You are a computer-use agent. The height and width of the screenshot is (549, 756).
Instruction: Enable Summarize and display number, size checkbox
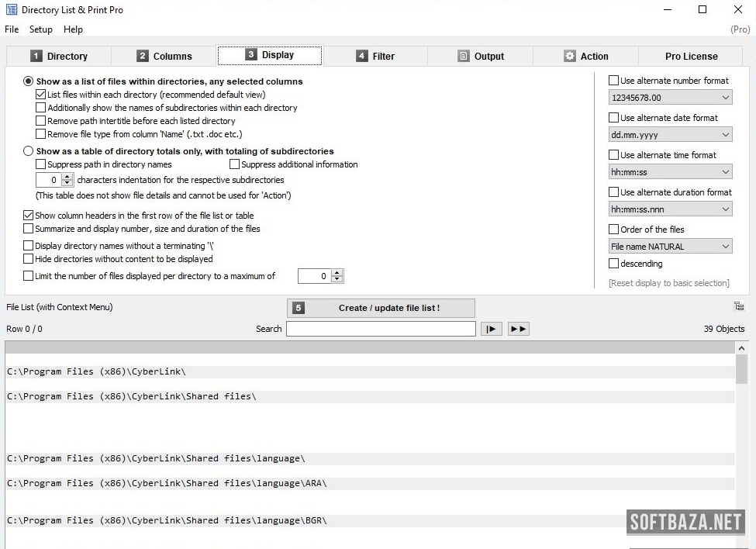[x=29, y=229]
